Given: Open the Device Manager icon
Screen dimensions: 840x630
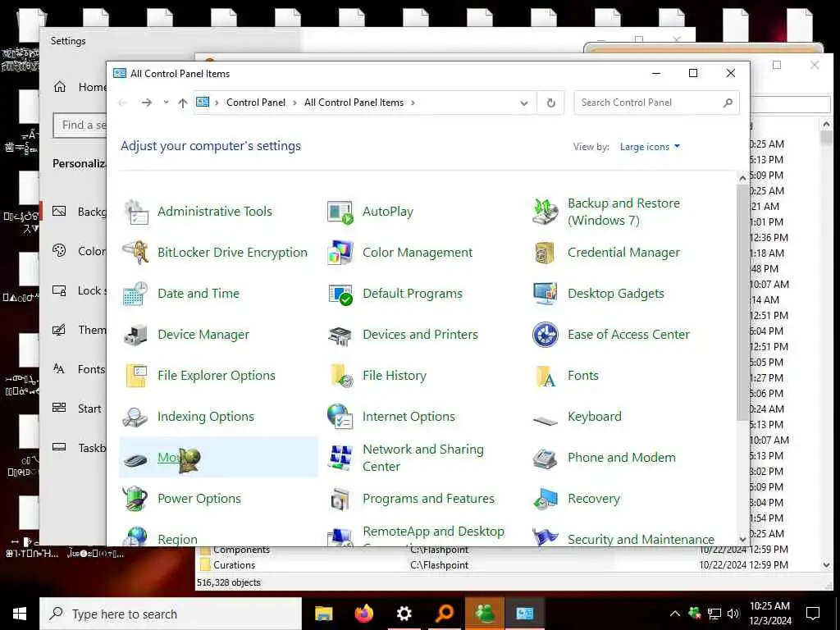Looking at the screenshot, I should [x=136, y=335].
